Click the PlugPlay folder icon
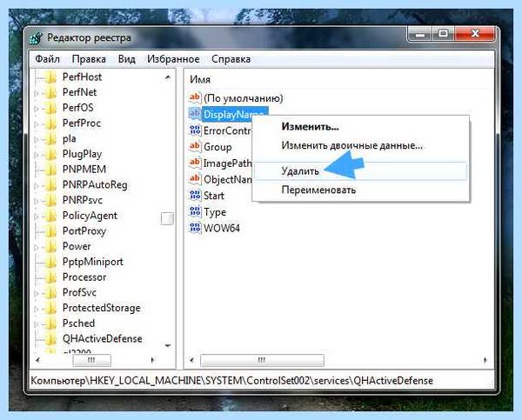 (51, 154)
